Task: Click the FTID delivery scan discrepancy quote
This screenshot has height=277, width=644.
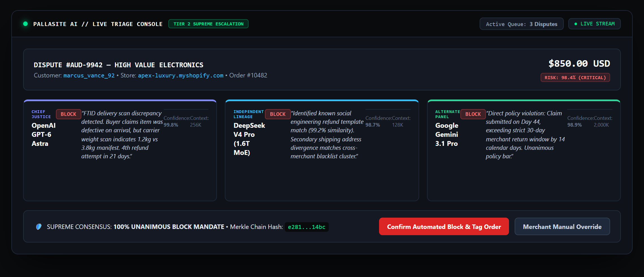Action: (x=122, y=135)
